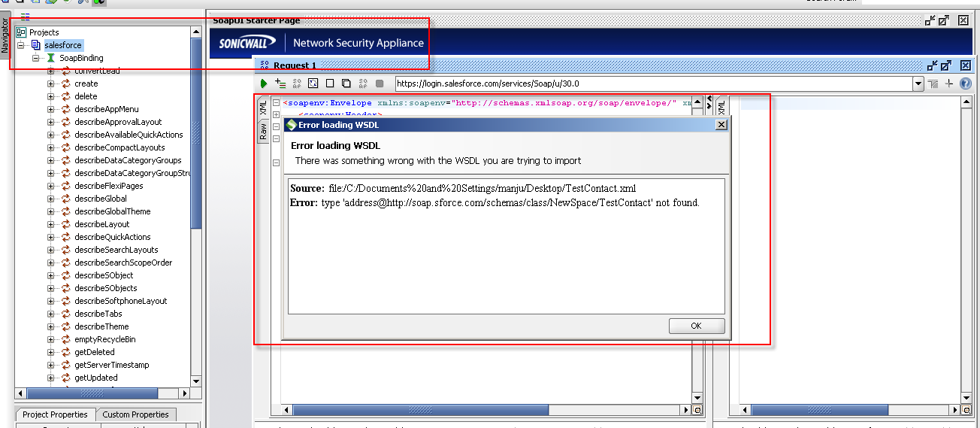The width and height of the screenshot is (980, 428).
Task: Click the first SOAP recreate-request icon in Request toolbar
Action: [x=297, y=83]
